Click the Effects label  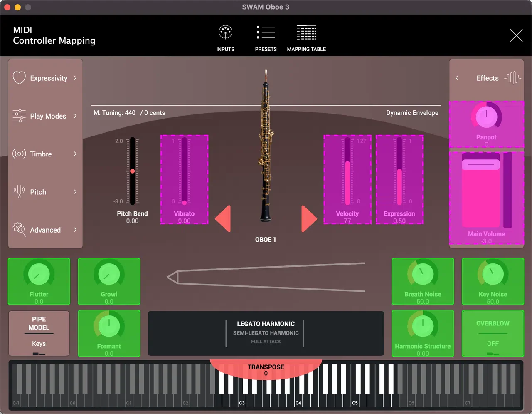pyautogui.click(x=488, y=78)
